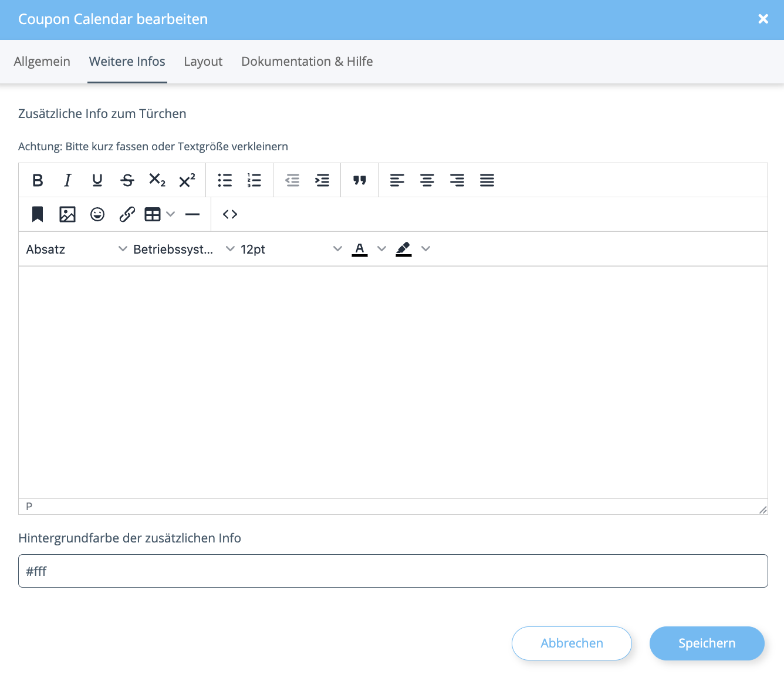Apply the text color
The image size is (784, 681).
[360, 249]
